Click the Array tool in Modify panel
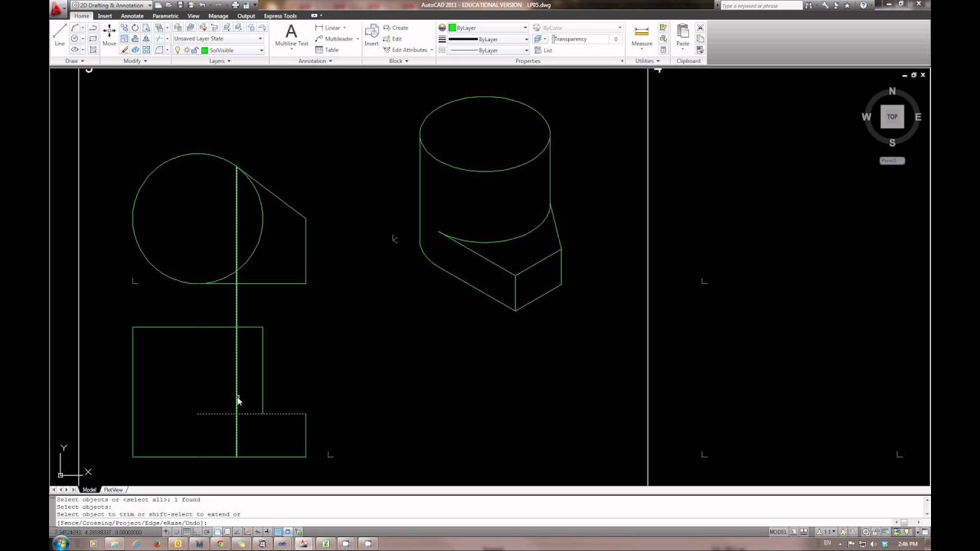The image size is (980, 551). click(146, 50)
